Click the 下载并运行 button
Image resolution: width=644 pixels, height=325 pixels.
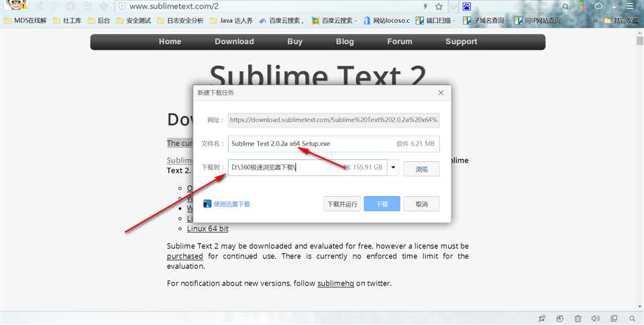coord(341,203)
